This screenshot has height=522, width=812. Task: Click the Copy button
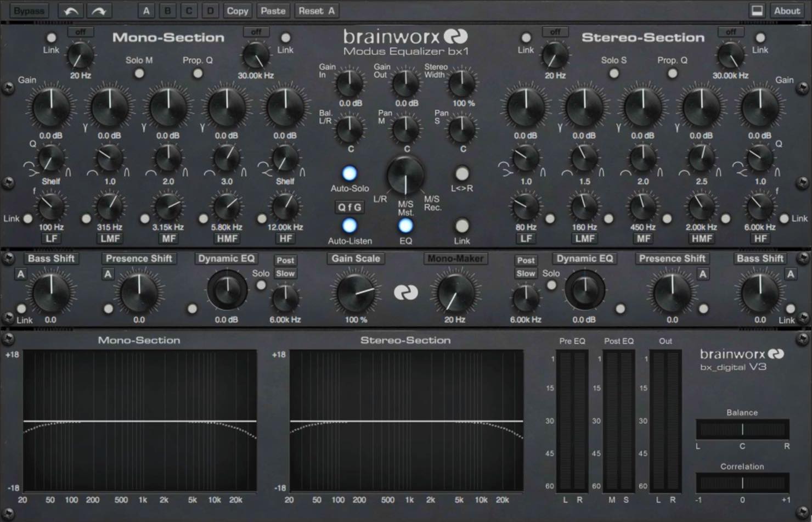tap(238, 10)
